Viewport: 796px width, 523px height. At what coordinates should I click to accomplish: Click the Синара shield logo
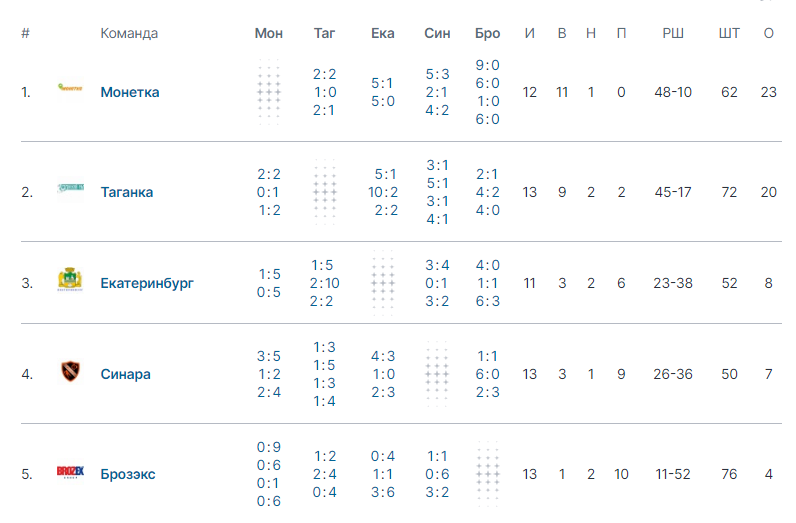pyautogui.click(x=71, y=371)
